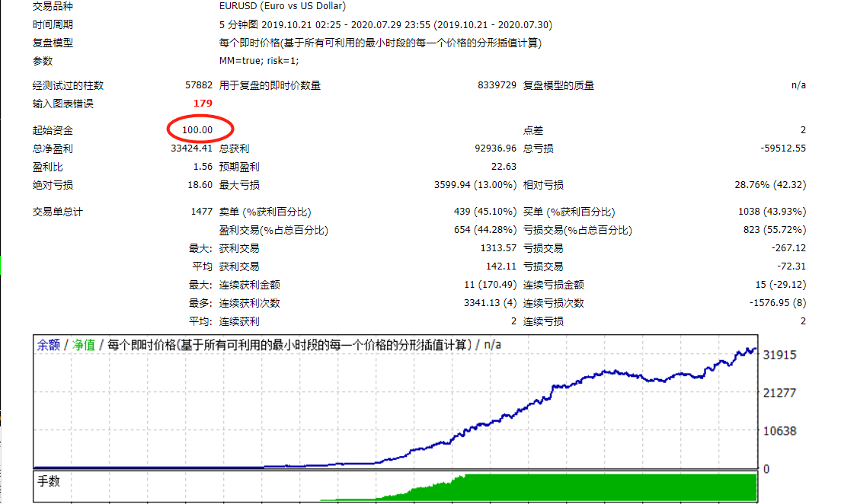Click the 连续获利次数 label
The width and height of the screenshot is (841, 504).
[x=249, y=303]
